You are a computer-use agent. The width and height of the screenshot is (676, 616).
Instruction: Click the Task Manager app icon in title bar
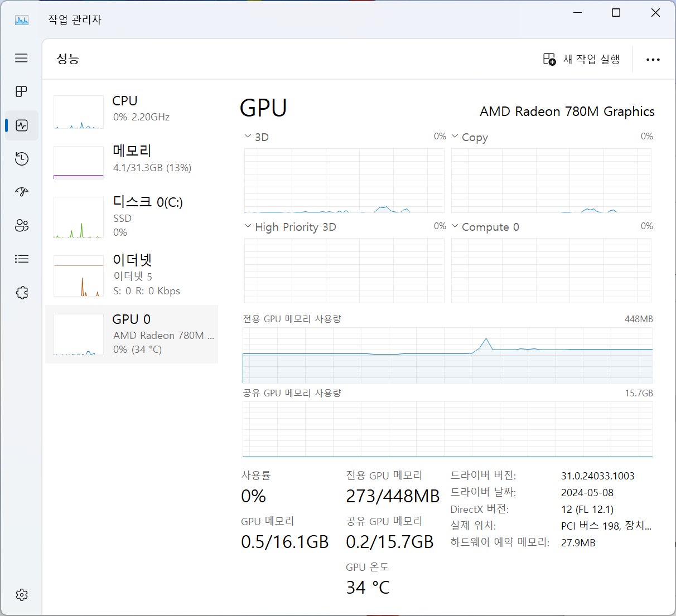pos(21,20)
